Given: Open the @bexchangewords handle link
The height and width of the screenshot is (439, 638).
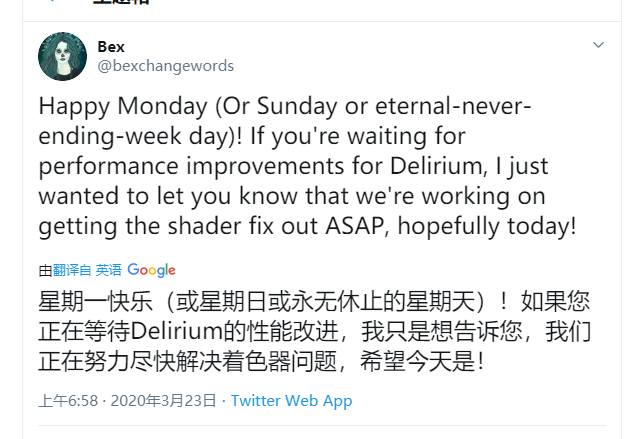Looking at the screenshot, I should pos(165,66).
